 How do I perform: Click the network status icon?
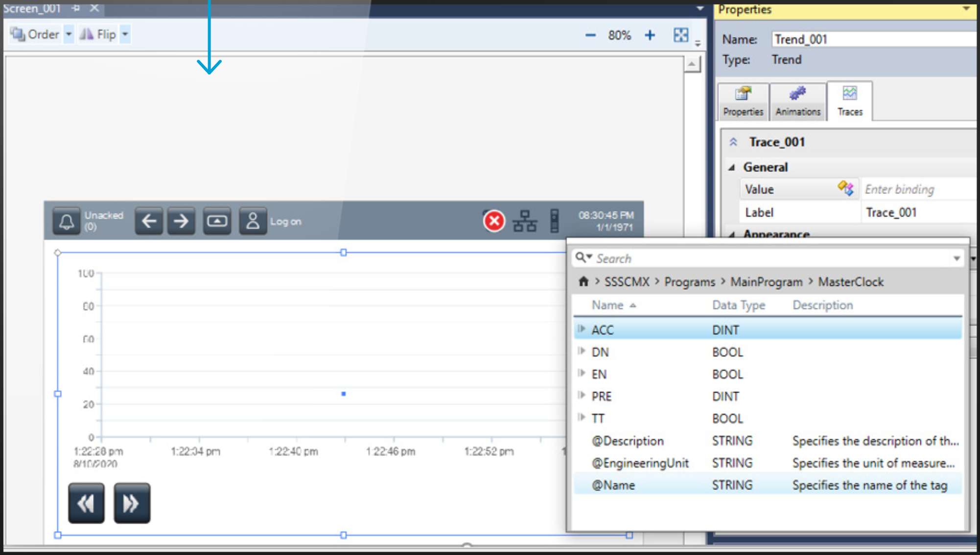click(x=525, y=221)
